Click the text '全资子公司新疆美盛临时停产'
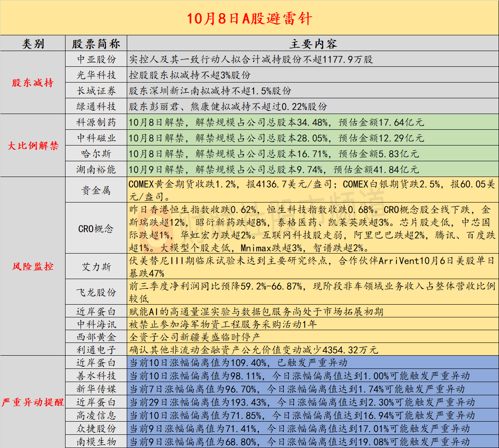 195,337
